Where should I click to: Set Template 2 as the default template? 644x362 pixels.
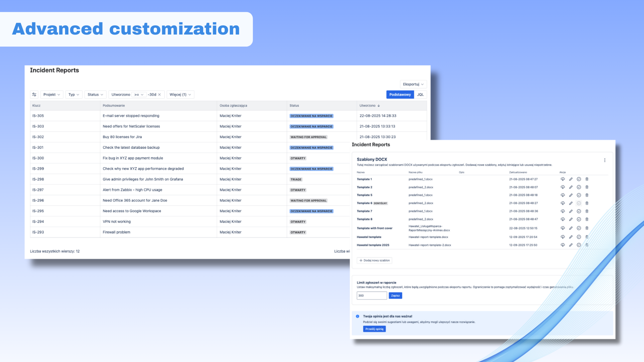coord(579,187)
